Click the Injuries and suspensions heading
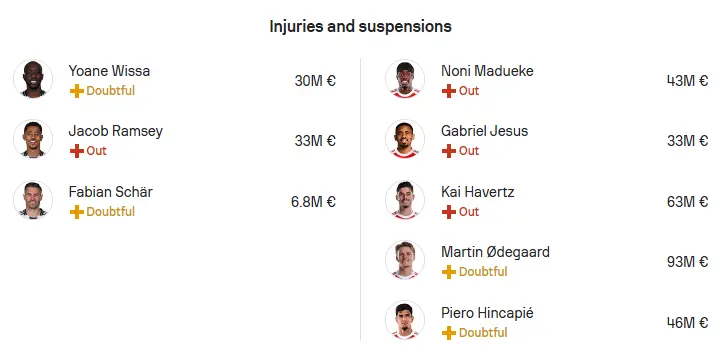Image resolution: width=721 pixels, height=360 pixels. point(360,26)
